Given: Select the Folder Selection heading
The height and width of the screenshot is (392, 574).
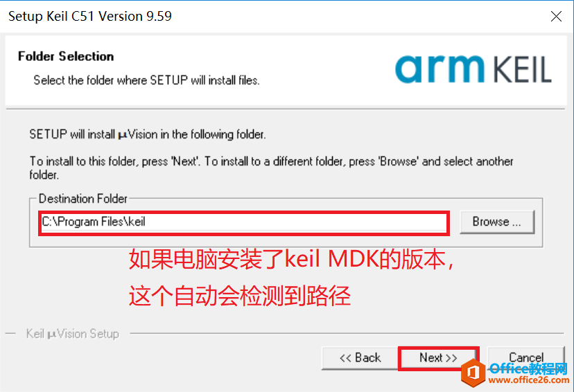Looking at the screenshot, I should click(66, 56).
